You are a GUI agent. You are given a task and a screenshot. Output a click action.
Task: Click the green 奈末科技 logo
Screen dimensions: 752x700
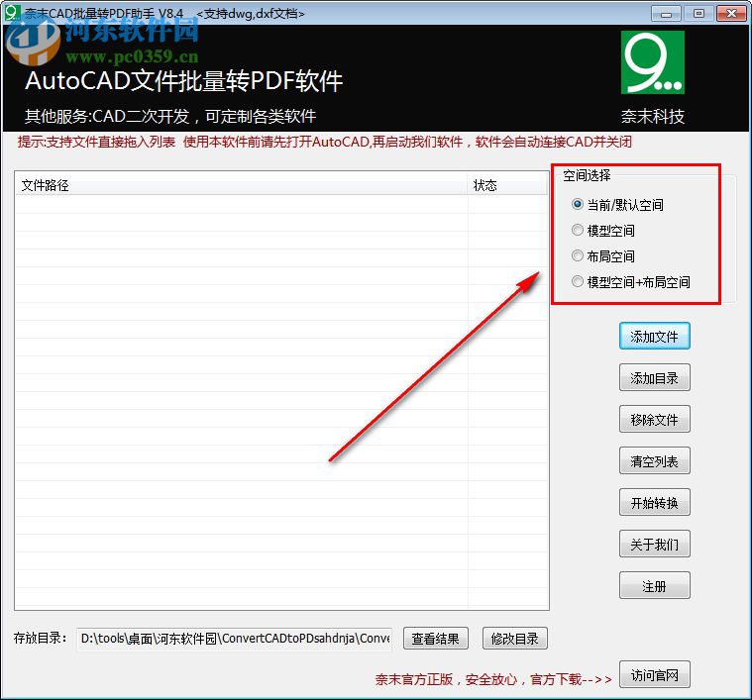[653, 62]
